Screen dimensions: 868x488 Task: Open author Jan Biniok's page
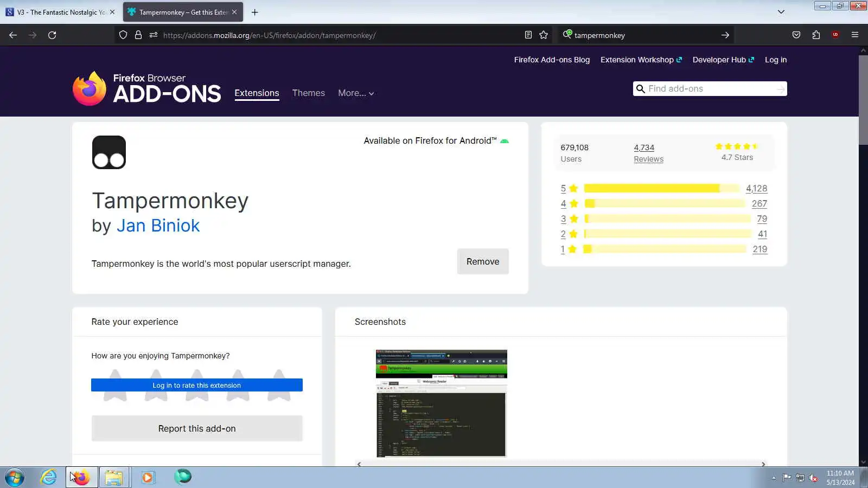158,226
